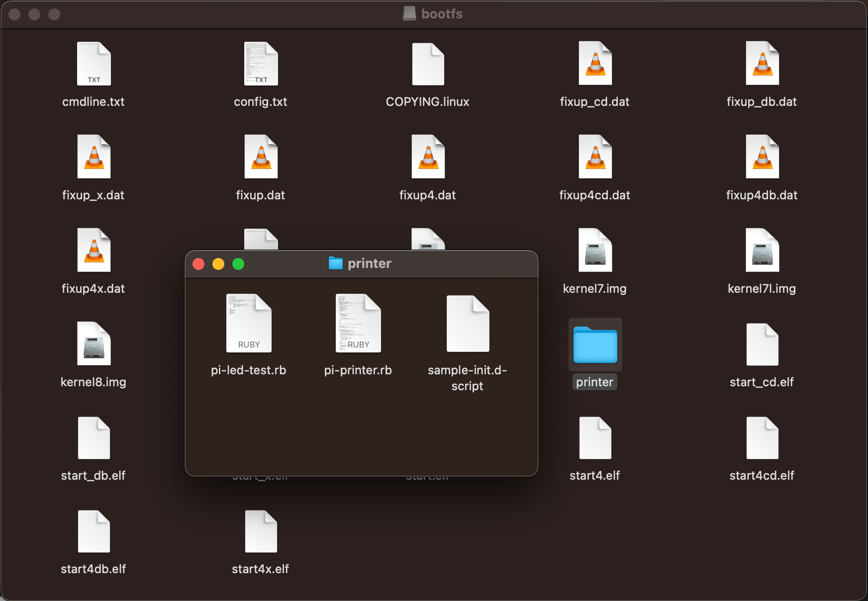Select the kernel8.img disk image icon
The image size is (868, 601).
(x=94, y=344)
